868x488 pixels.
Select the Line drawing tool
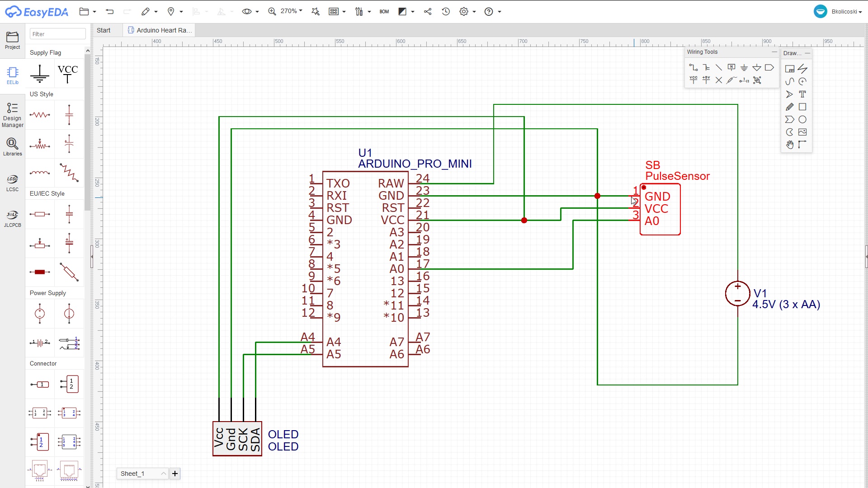click(x=802, y=69)
